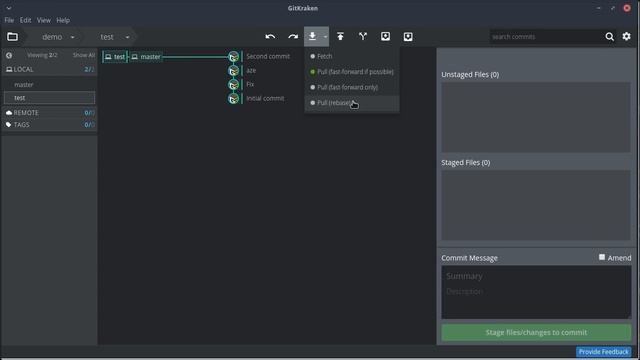The height and width of the screenshot is (360, 640).
Task: Close the GitKraken window
Action: (627, 8)
